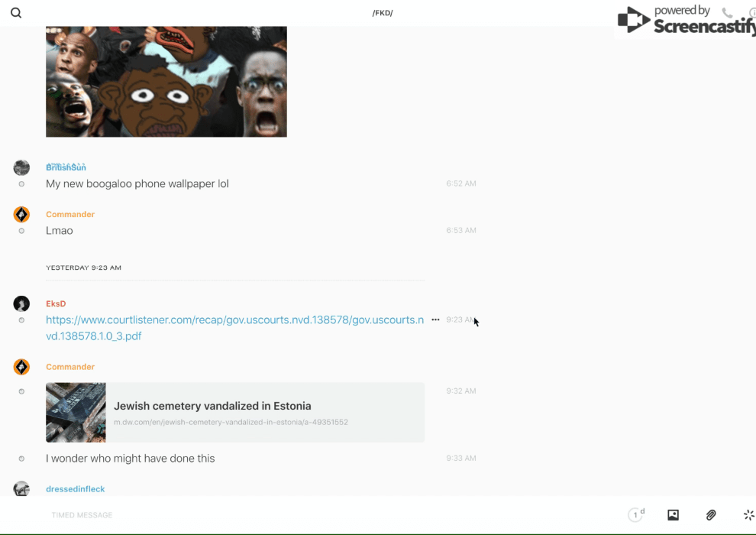Open the timed message duration selector

(636, 515)
